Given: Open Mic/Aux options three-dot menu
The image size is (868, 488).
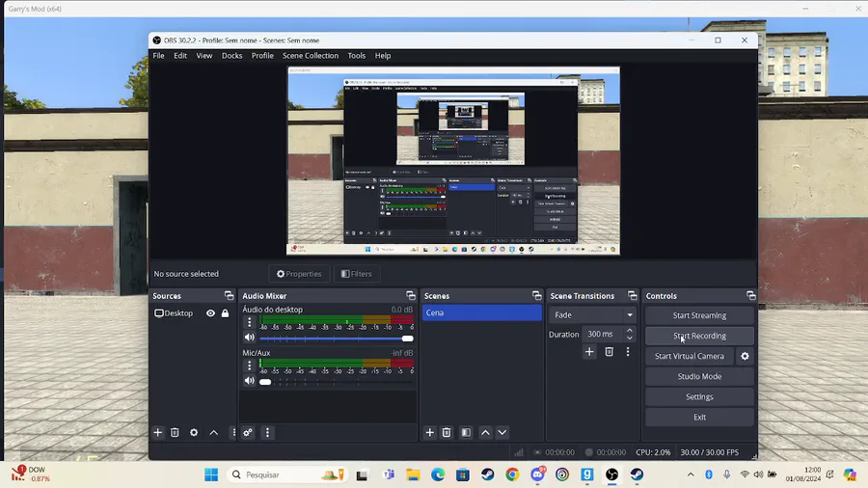Looking at the screenshot, I should [249, 366].
